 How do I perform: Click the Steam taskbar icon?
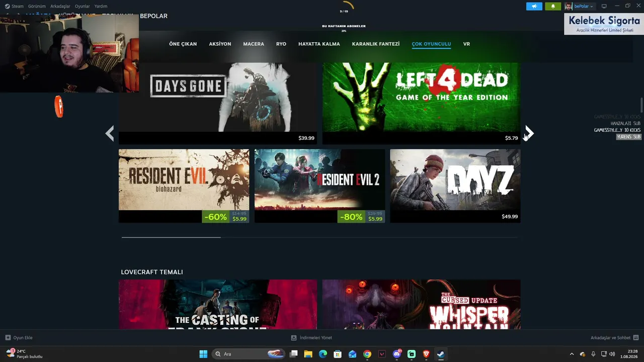point(441,354)
